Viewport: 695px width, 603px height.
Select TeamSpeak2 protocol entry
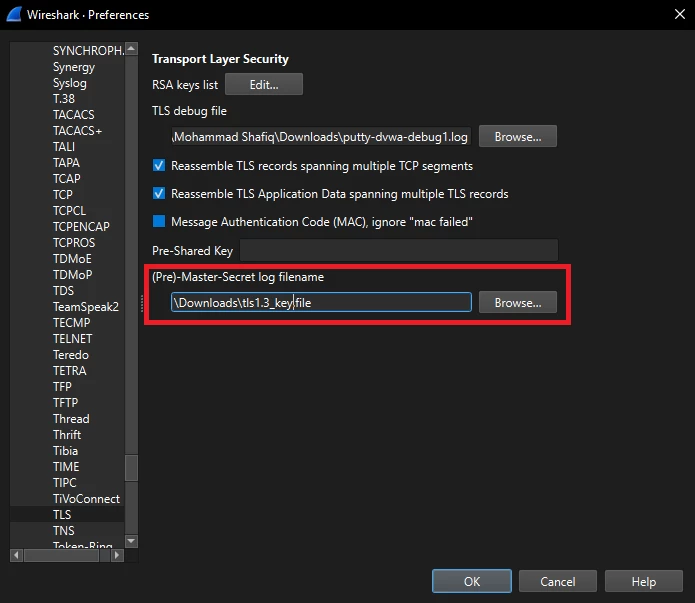click(x=86, y=307)
